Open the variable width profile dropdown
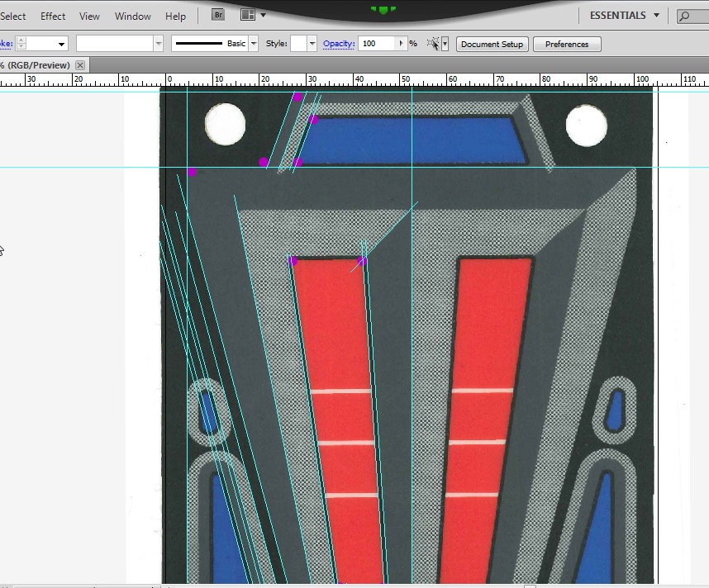This screenshot has height=588, width=709. (x=158, y=44)
